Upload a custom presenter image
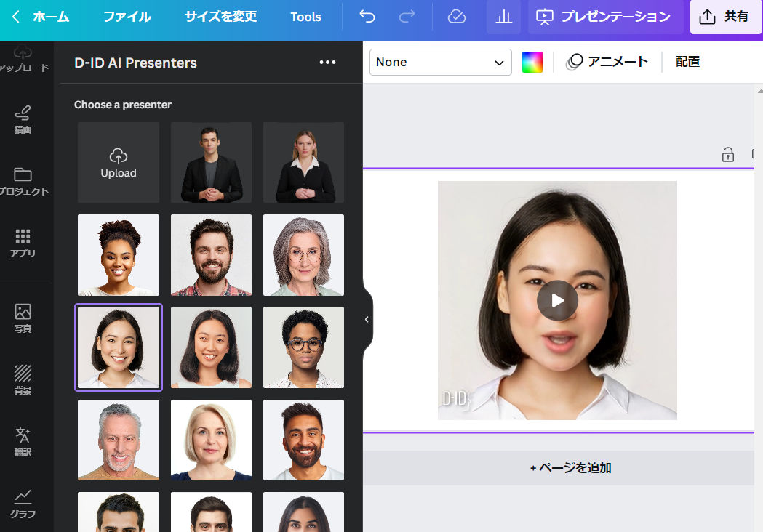This screenshot has width=763, height=532. click(119, 162)
